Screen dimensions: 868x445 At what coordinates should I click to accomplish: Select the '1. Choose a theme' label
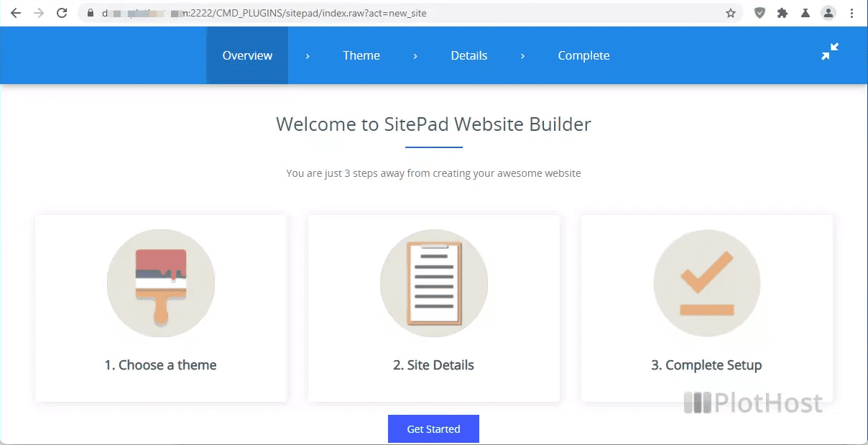pos(160,365)
